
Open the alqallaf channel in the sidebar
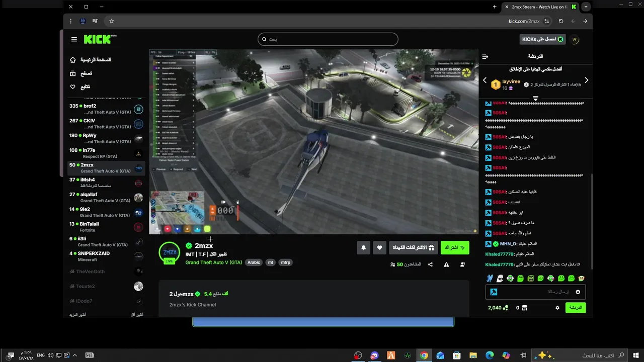pyautogui.click(x=106, y=198)
